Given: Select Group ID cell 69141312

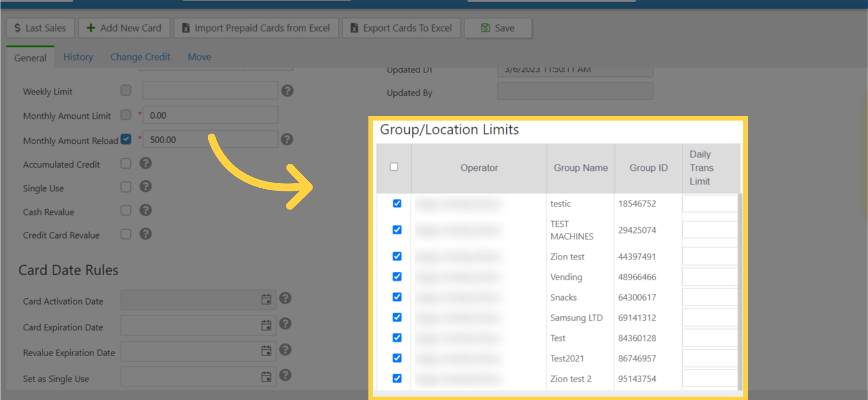Looking at the screenshot, I should [637, 318].
